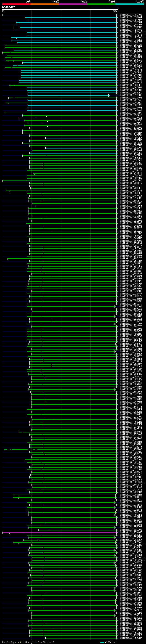
Task: Select hit label UniRef100_Q5ENN9
Action: click(131, 50)
